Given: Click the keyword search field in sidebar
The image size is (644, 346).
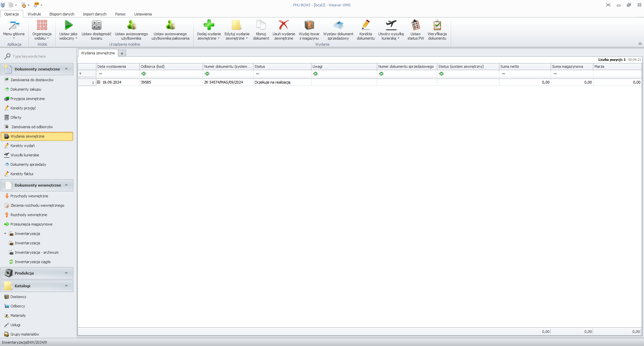Looking at the screenshot, I should tap(40, 56).
